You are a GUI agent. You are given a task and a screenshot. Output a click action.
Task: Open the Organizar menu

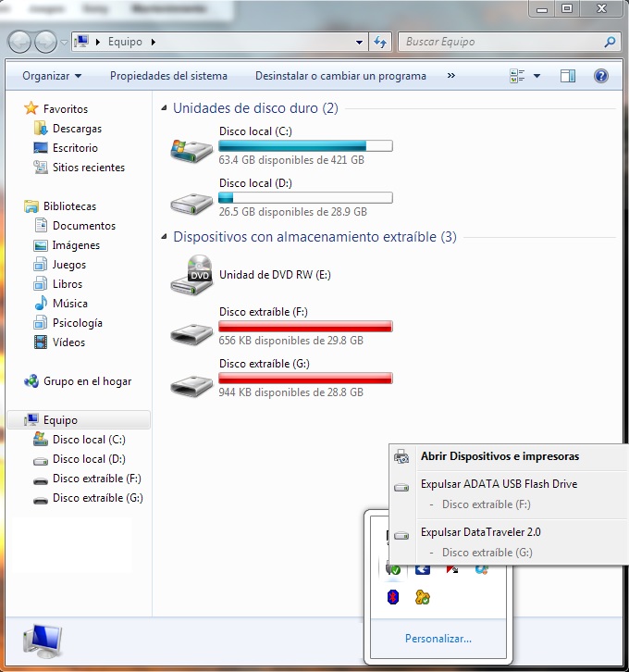point(52,76)
